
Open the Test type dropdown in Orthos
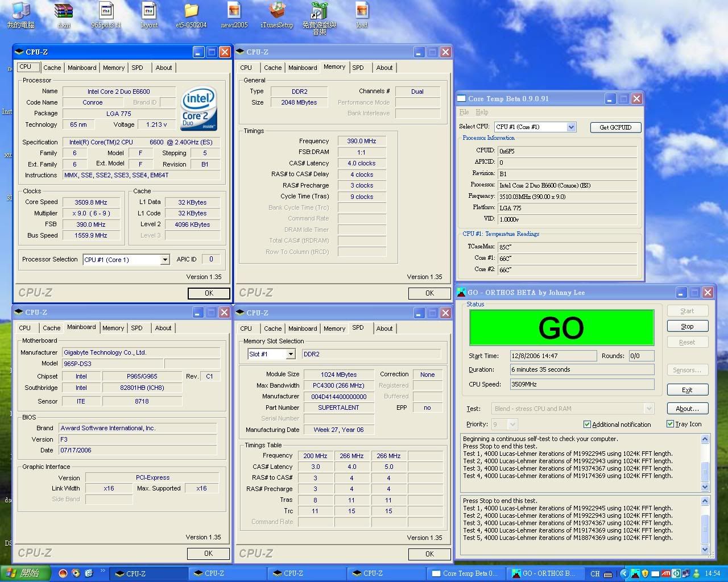coord(648,409)
